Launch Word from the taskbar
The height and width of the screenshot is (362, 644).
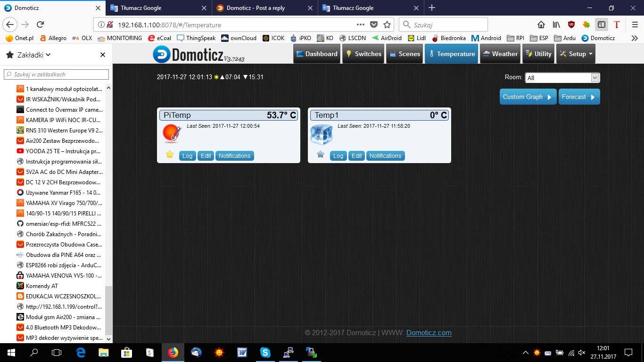click(242, 352)
